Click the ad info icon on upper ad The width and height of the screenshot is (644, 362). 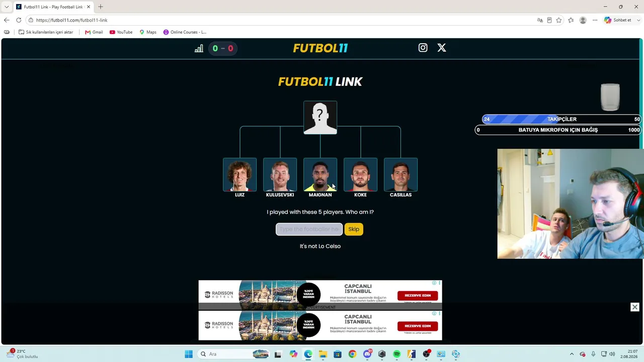(x=434, y=283)
